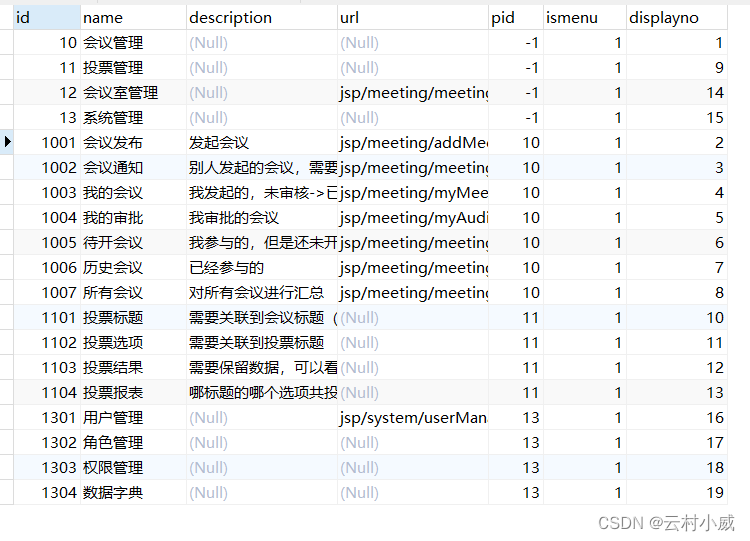Screen dimensions: 750x541
Task: Click the url cell in the 会议室管理 row
Action: (x=413, y=92)
